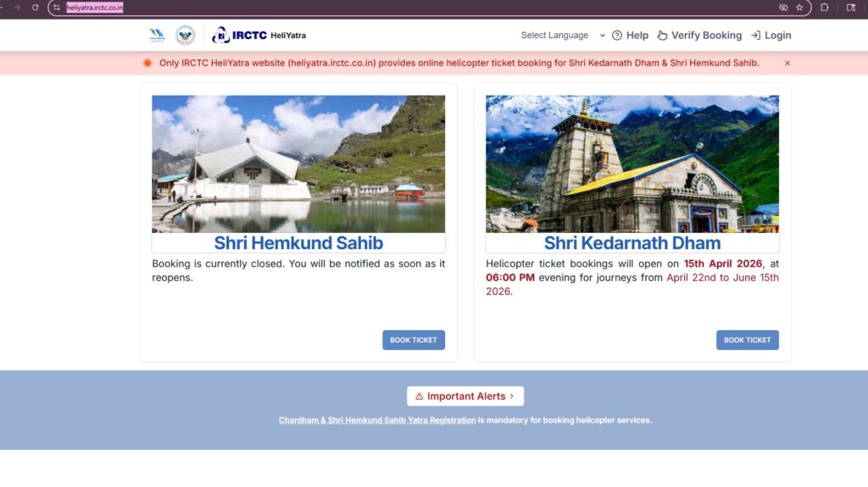Open the Select Language dropdown
The image size is (868, 487).
[x=563, y=35]
